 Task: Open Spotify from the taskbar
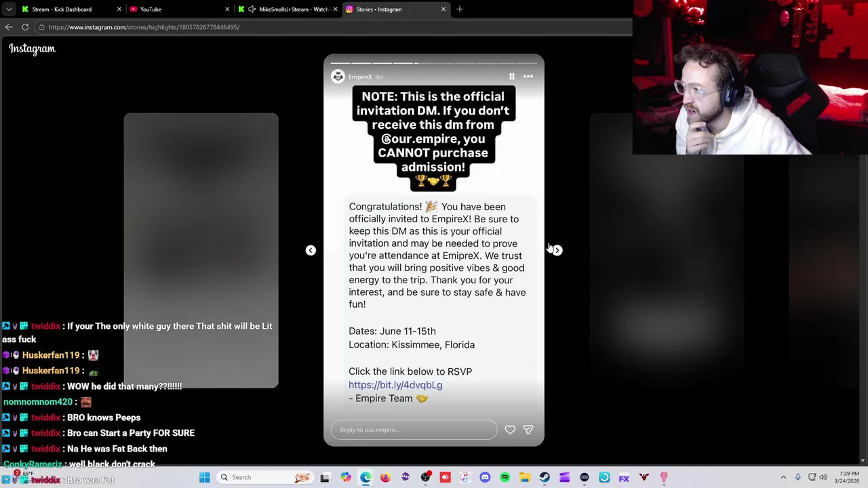click(505, 477)
